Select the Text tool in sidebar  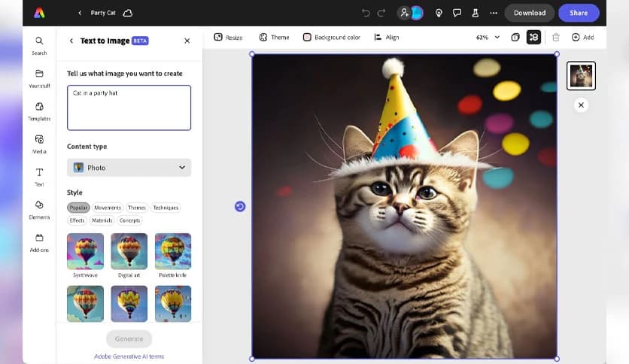[39, 176]
